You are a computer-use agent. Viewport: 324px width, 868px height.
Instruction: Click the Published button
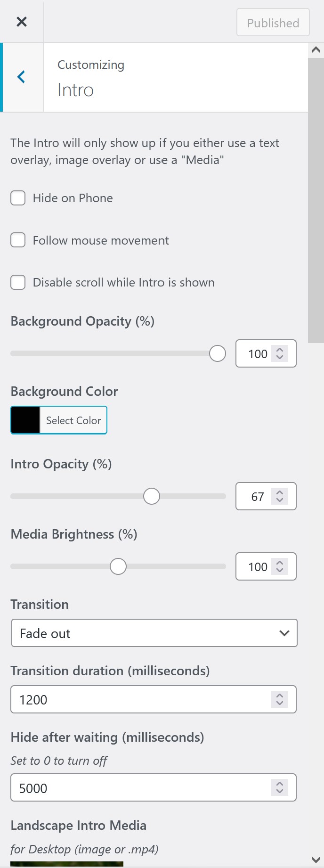(x=273, y=23)
